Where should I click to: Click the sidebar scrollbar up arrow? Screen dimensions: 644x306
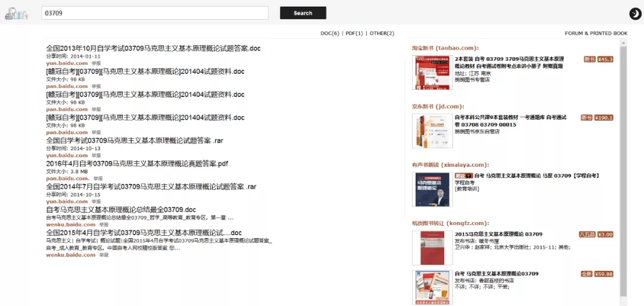(623, 43)
